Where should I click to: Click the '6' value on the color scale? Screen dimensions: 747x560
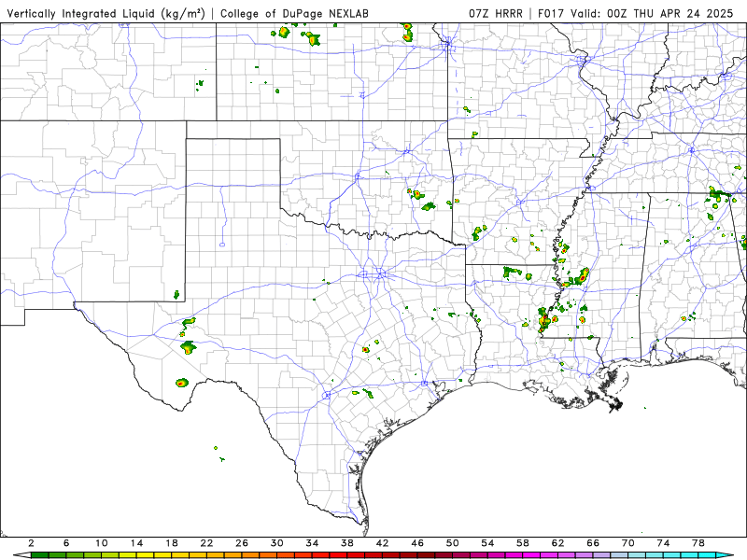click(x=66, y=543)
